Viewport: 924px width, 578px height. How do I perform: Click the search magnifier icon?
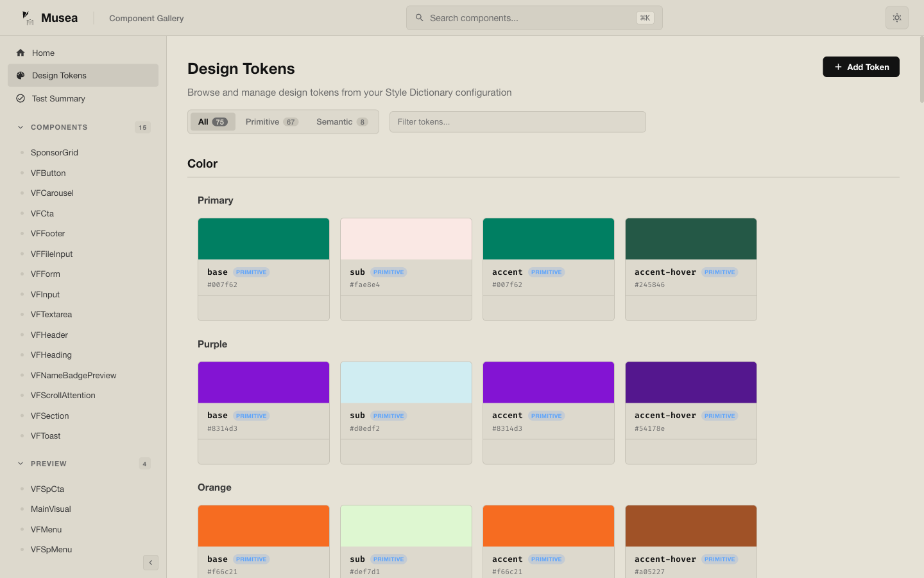click(419, 17)
